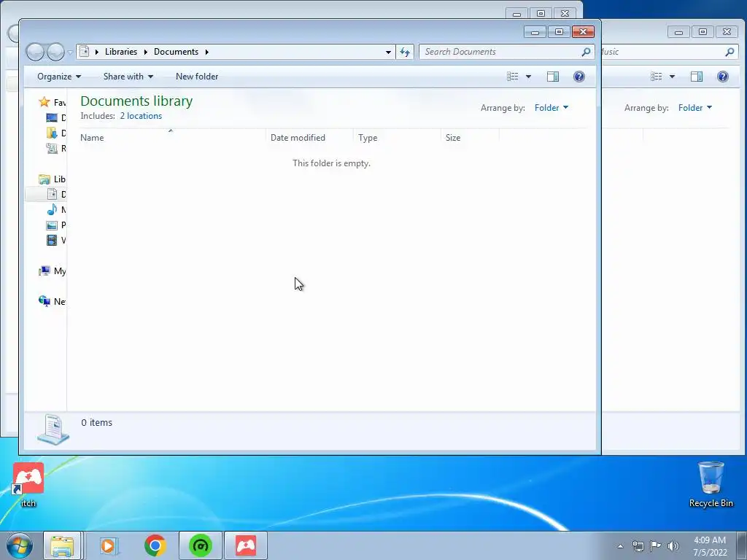Open Arrange by Folder dropdown in Music window

pyautogui.click(x=695, y=108)
